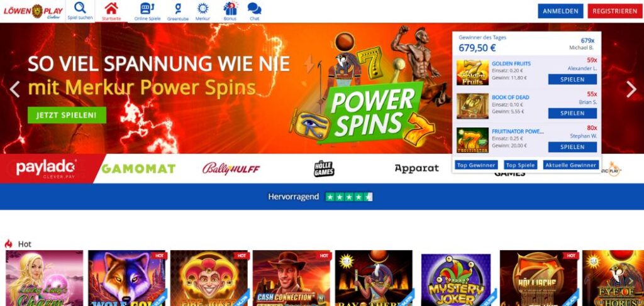Play Golden Fruits via Spielen button

(x=572, y=80)
